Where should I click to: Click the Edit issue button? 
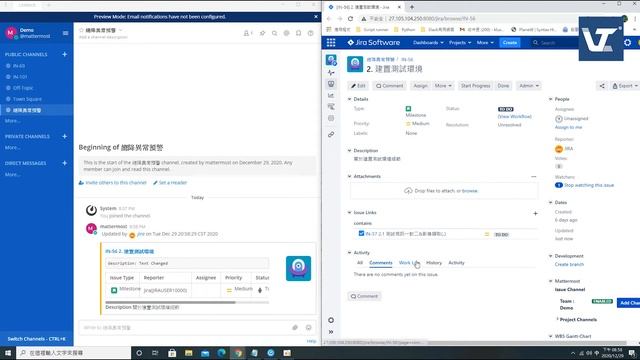pyautogui.click(x=358, y=86)
